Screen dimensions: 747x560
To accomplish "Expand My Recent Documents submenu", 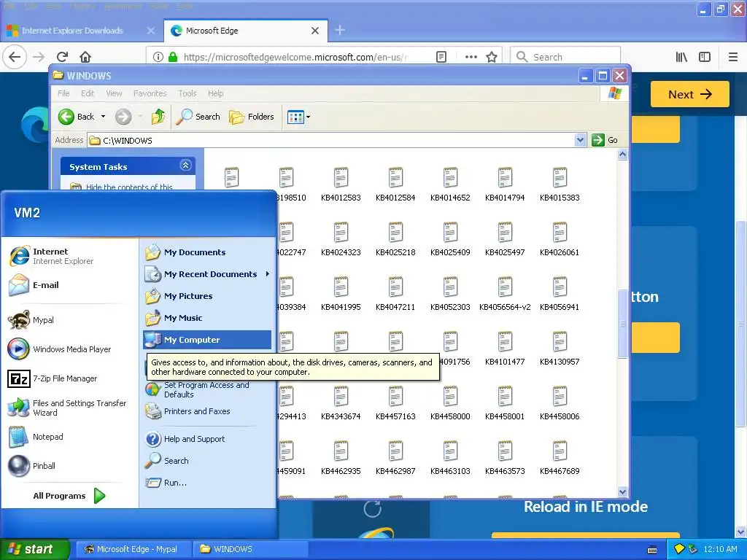I will (207, 274).
